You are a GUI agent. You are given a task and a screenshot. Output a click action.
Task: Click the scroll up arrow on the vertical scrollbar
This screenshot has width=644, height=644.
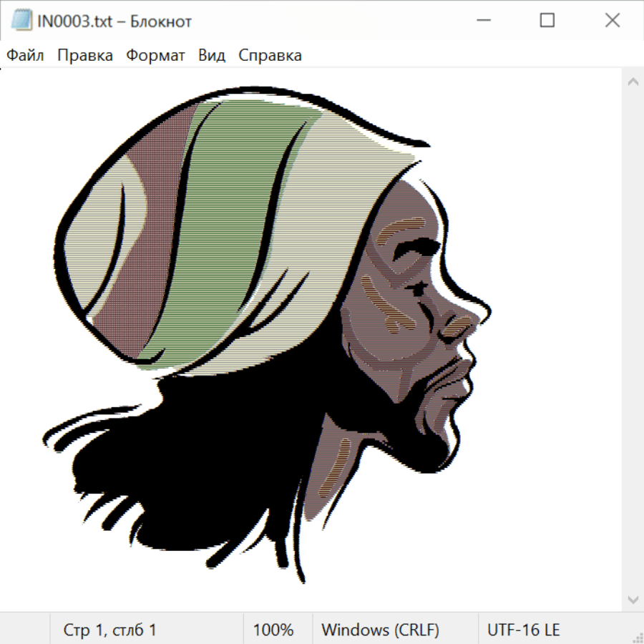[x=633, y=82]
